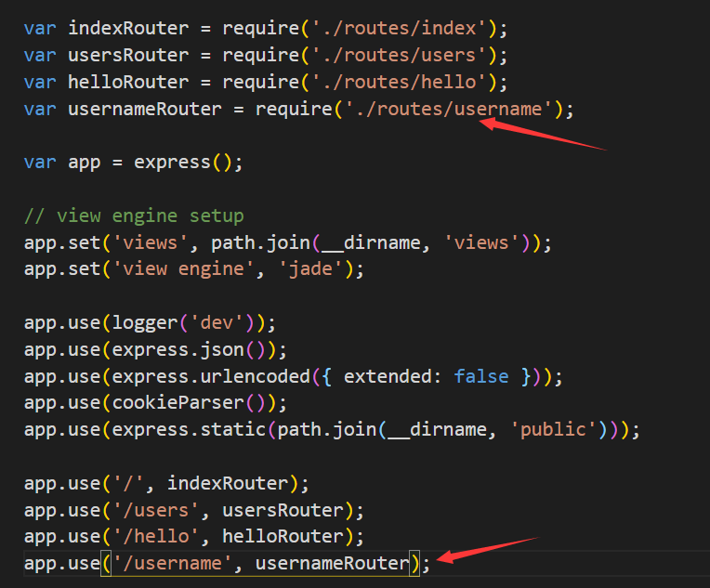
Task: Click 'usernameRouter' in last app.use line
Action: point(332,564)
